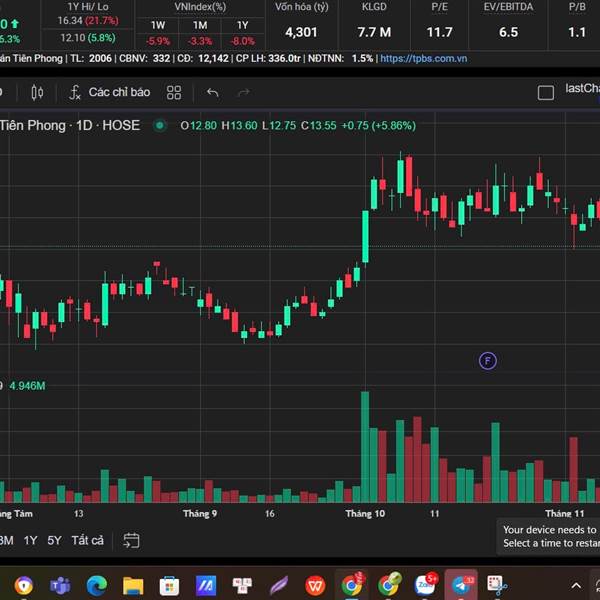Undo the last chart action
Viewport: 600px width, 600px height.
coord(212,92)
